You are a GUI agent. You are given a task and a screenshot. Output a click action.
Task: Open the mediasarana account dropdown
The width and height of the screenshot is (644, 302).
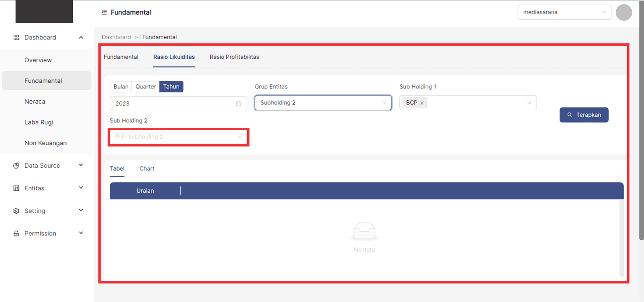tap(564, 12)
